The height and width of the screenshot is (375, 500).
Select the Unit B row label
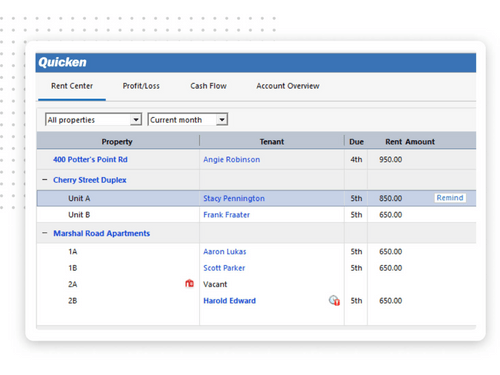coord(79,215)
